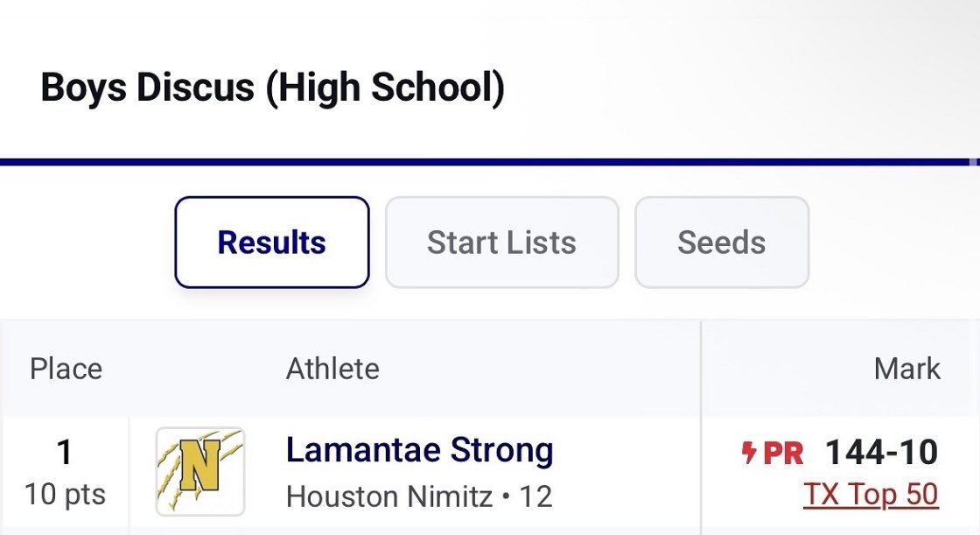Click the red PR label text
980x535 pixels.
point(783,453)
